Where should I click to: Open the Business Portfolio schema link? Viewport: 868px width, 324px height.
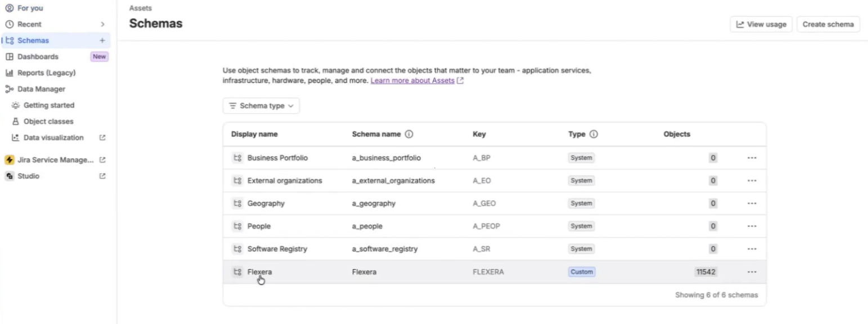click(x=277, y=158)
